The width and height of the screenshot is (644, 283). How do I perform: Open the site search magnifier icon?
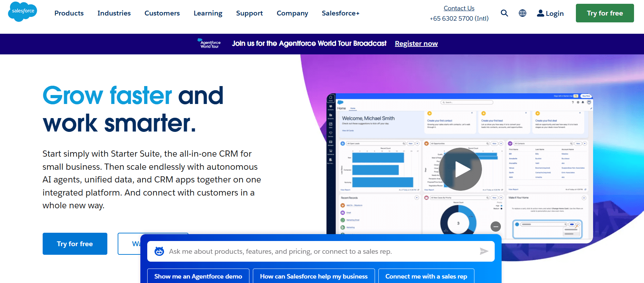click(504, 13)
